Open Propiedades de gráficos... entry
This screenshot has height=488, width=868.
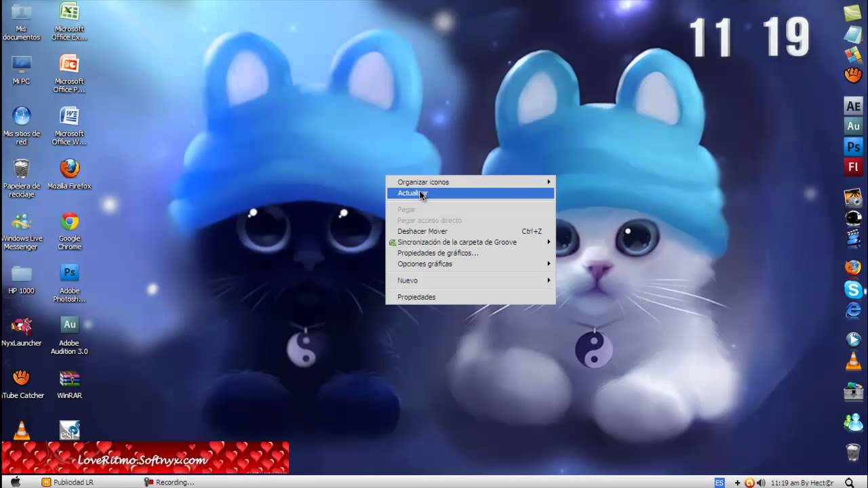(471, 253)
